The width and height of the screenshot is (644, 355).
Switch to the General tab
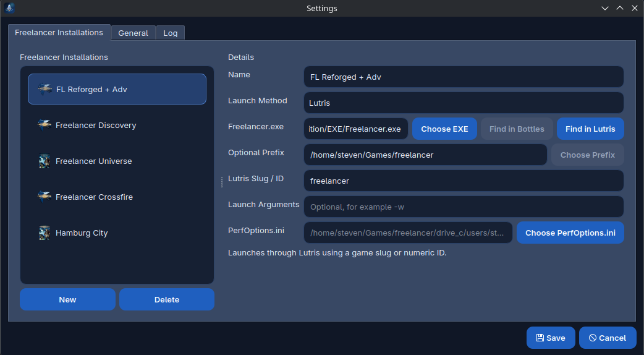[133, 33]
